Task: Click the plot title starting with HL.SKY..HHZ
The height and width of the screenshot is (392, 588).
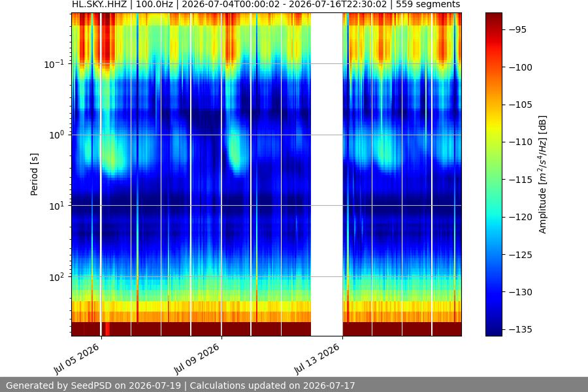Action: [266, 5]
